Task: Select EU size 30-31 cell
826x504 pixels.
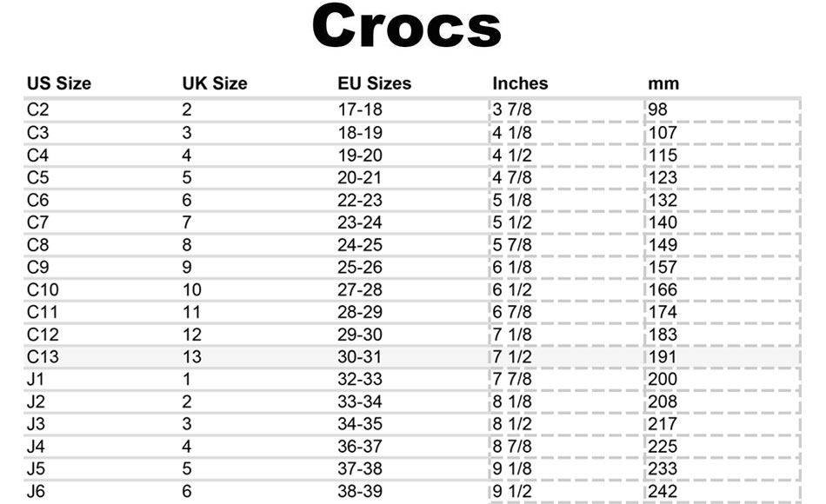Action: [x=359, y=356]
